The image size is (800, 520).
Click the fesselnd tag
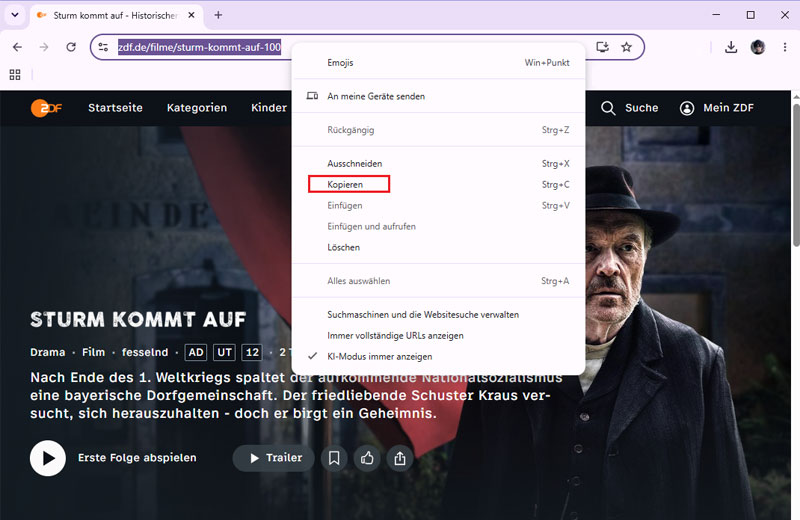(145, 352)
